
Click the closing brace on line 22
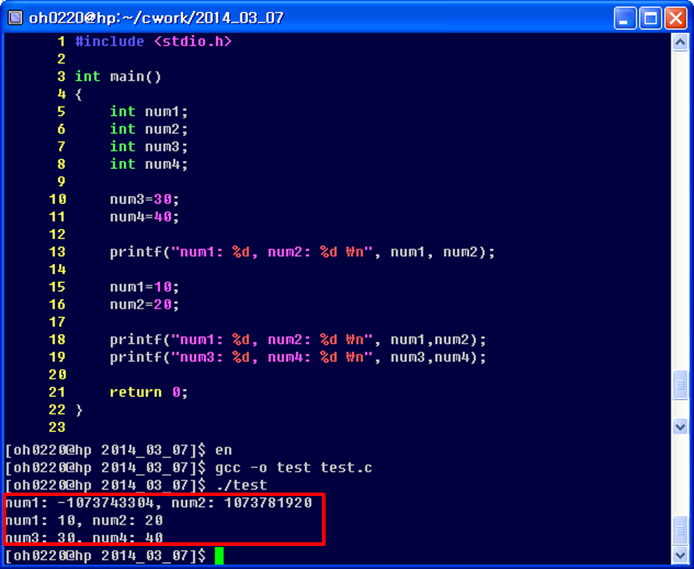[79, 410]
